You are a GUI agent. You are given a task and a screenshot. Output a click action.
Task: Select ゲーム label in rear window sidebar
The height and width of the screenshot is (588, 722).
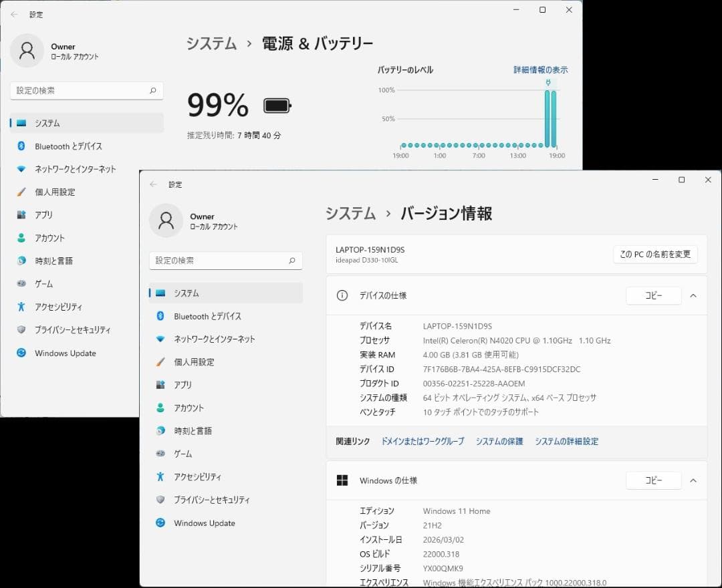[x=43, y=284]
